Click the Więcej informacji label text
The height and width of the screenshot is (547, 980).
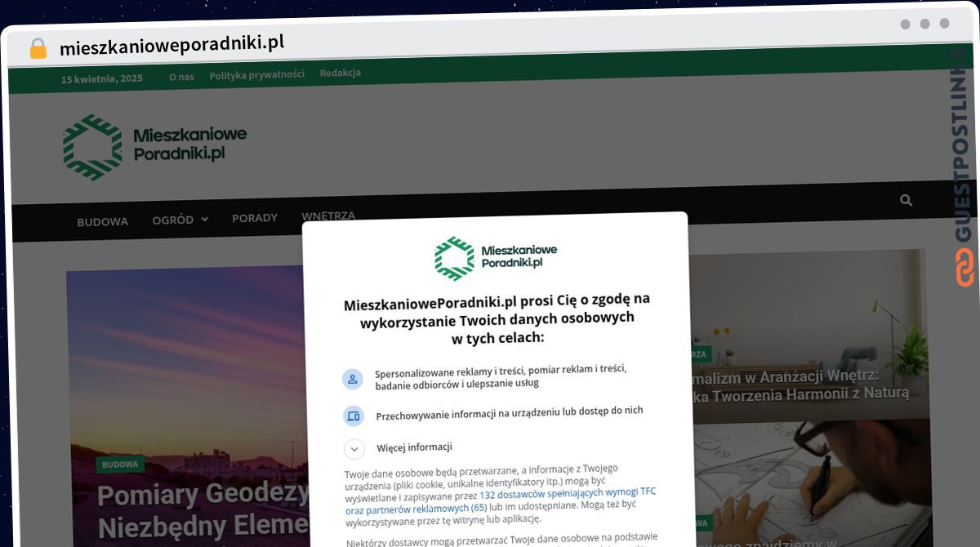415,447
